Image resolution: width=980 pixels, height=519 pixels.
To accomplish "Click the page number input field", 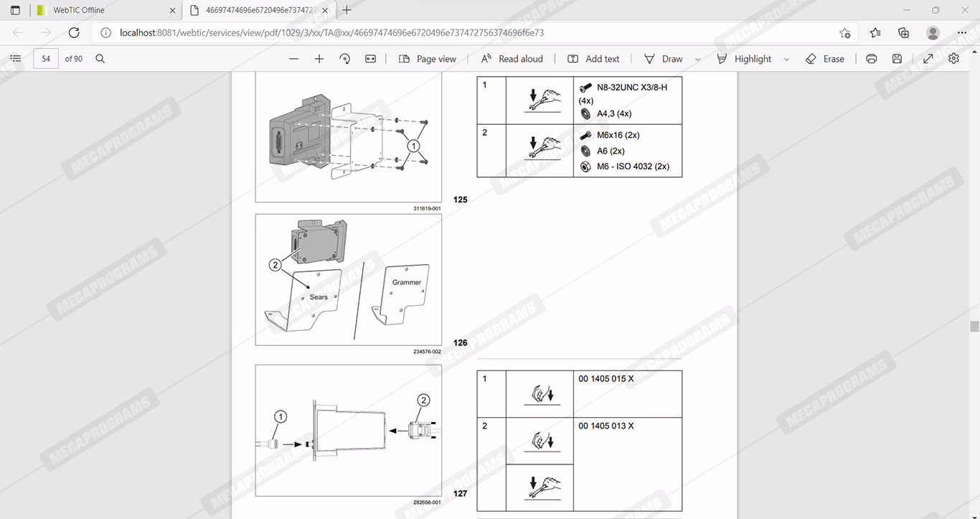I will pyautogui.click(x=46, y=59).
